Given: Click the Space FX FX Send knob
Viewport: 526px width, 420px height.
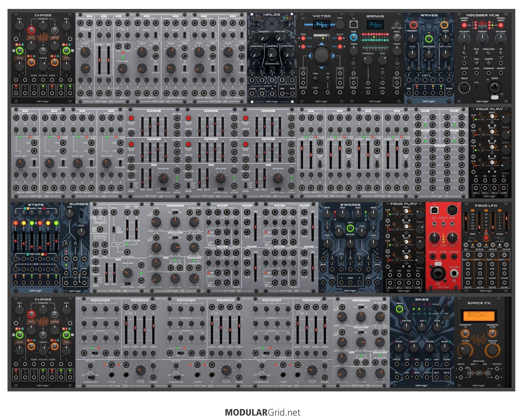Looking at the screenshot, I should tap(466, 349).
